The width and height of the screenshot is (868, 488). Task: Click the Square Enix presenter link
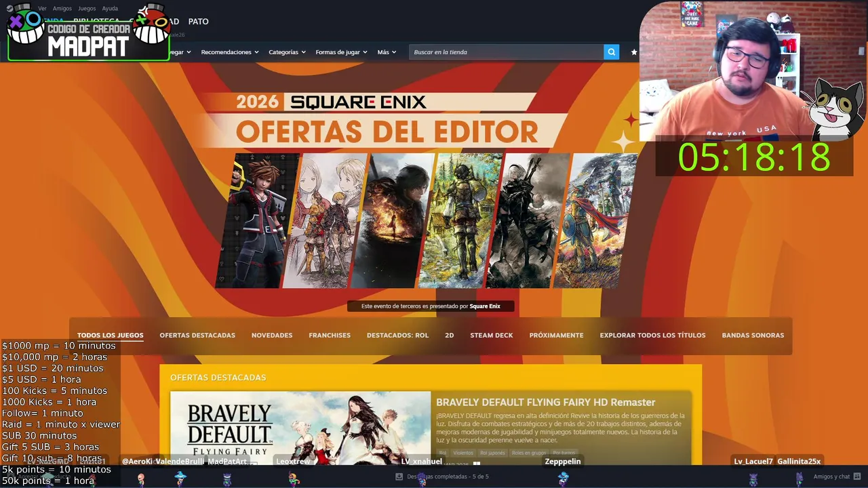(x=485, y=306)
